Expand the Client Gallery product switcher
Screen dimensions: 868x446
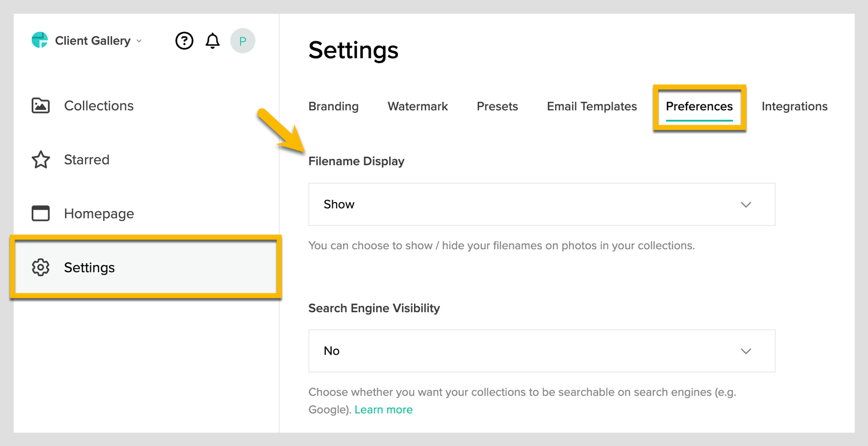pyautogui.click(x=99, y=41)
